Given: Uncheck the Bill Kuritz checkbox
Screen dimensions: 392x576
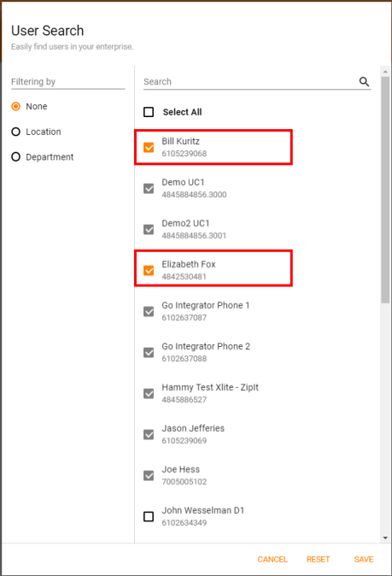Looking at the screenshot, I should click(x=149, y=147).
